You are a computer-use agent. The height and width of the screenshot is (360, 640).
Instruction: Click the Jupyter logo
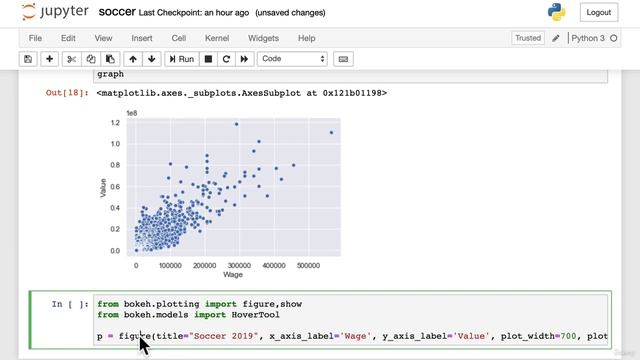click(x=55, y=12)
